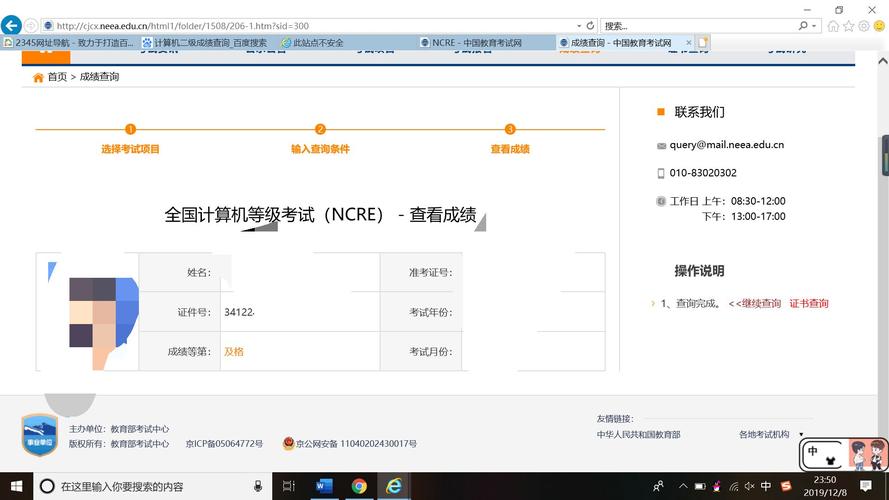The image size is (889, 500).
Task: Open favorites star icon
Action: pos(848,26)
